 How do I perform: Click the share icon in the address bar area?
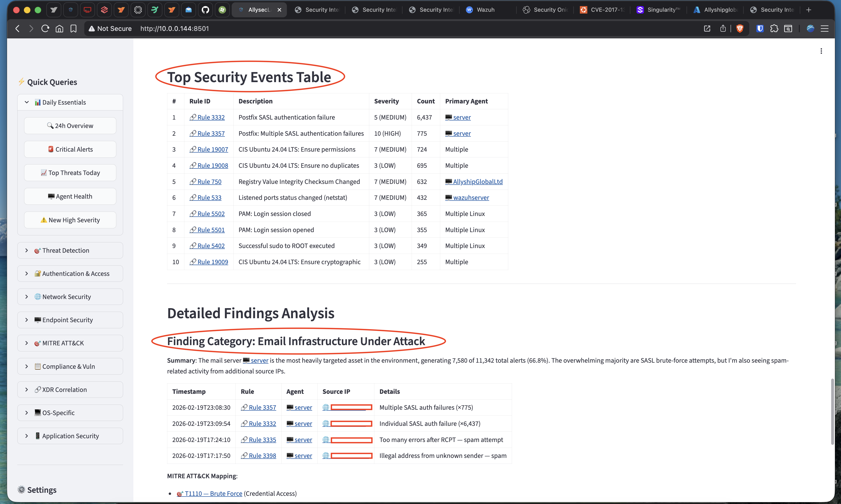[723, 29]
